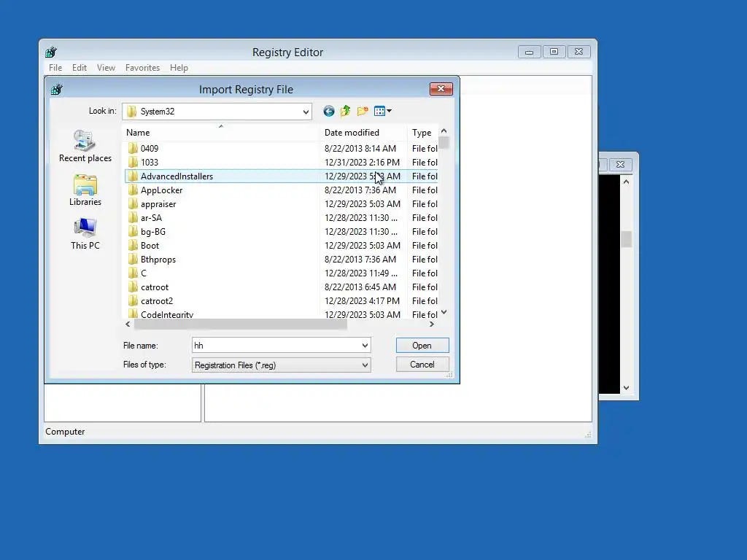Click the C folder icon
The height and width of the screenshot is (560, 747).
133,273
